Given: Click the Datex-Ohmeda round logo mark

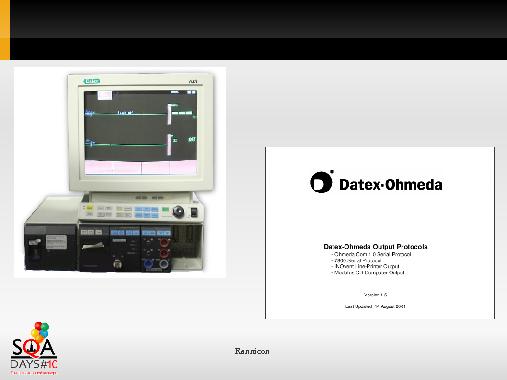Looking at the screenshot, I should (322, 182).
